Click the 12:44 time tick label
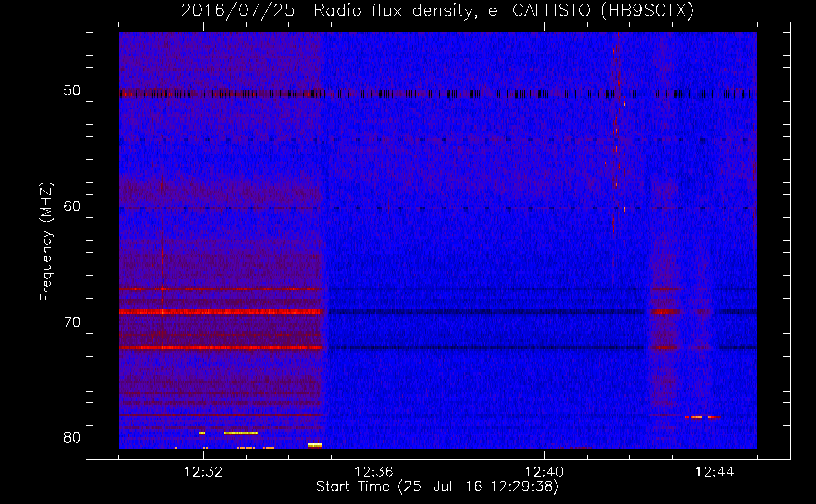 715,472
